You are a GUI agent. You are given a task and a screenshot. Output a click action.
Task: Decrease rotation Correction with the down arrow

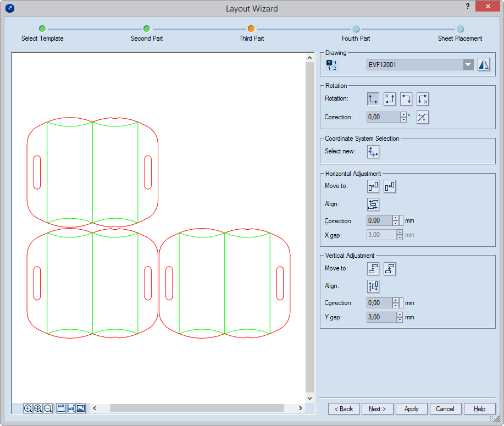tap(403, 120)
